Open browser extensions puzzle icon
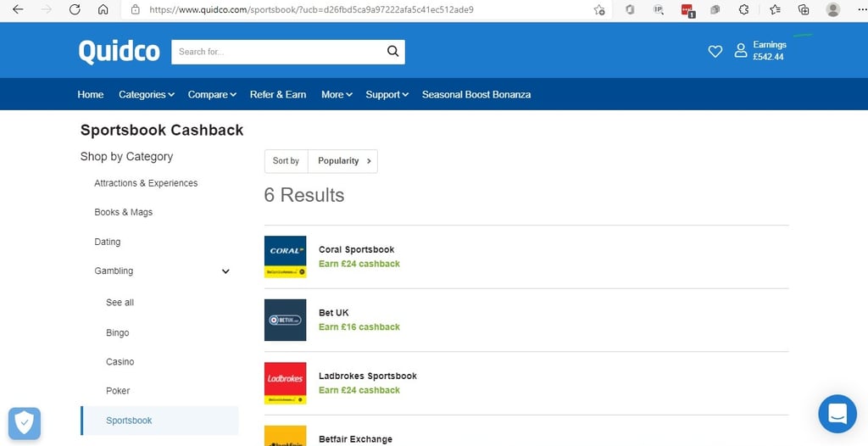868x446 pixels. click(x=744, y=9)
